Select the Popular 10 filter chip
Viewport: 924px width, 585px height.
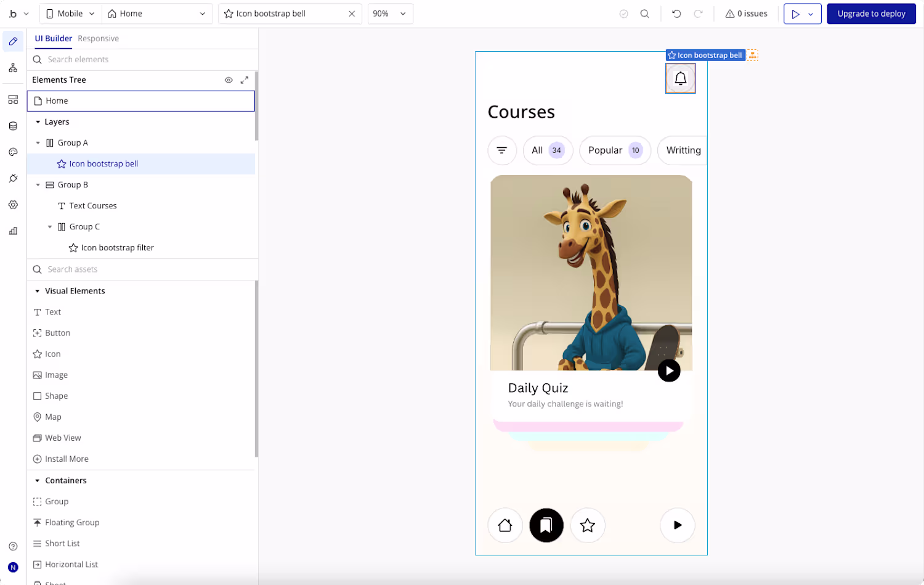615,150
